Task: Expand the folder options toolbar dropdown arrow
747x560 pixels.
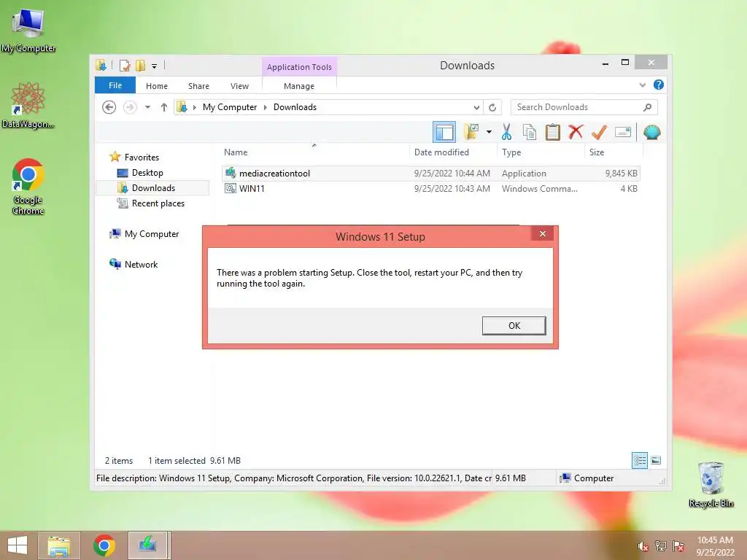Action: (x=489, y=132)
